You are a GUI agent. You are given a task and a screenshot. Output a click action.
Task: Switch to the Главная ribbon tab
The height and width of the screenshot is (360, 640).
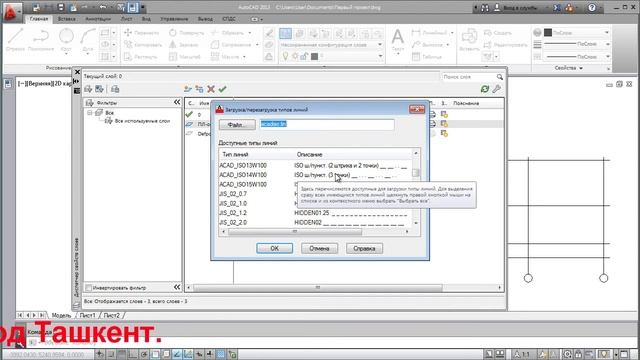pos(39,19)
